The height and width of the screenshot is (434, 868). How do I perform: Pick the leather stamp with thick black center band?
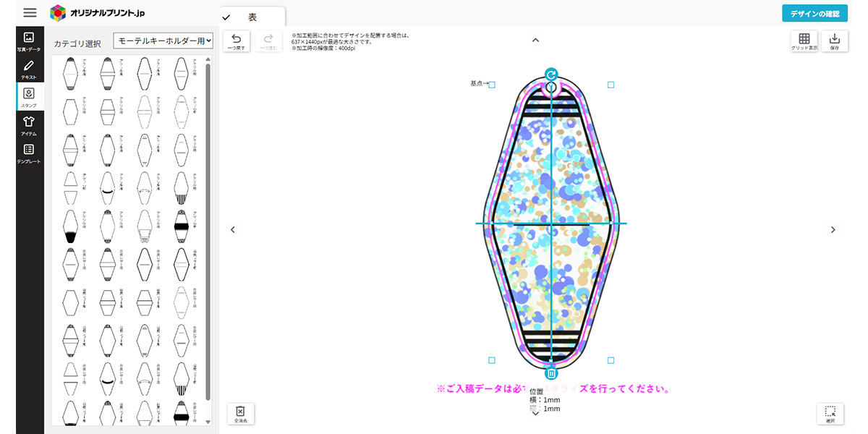click(x=182, y=413)
